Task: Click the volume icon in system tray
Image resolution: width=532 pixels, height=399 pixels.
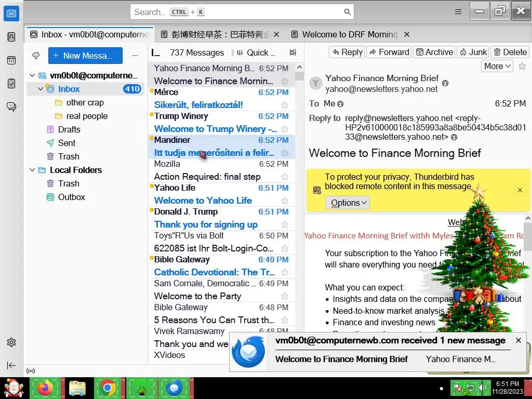Action: [x=482, y=387]
